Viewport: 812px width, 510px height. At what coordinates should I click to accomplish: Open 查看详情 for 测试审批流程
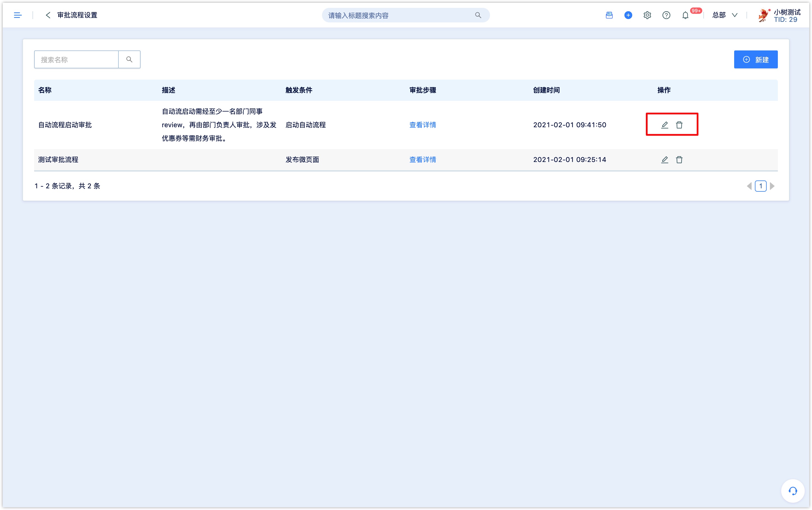click(x=423, y=159)
